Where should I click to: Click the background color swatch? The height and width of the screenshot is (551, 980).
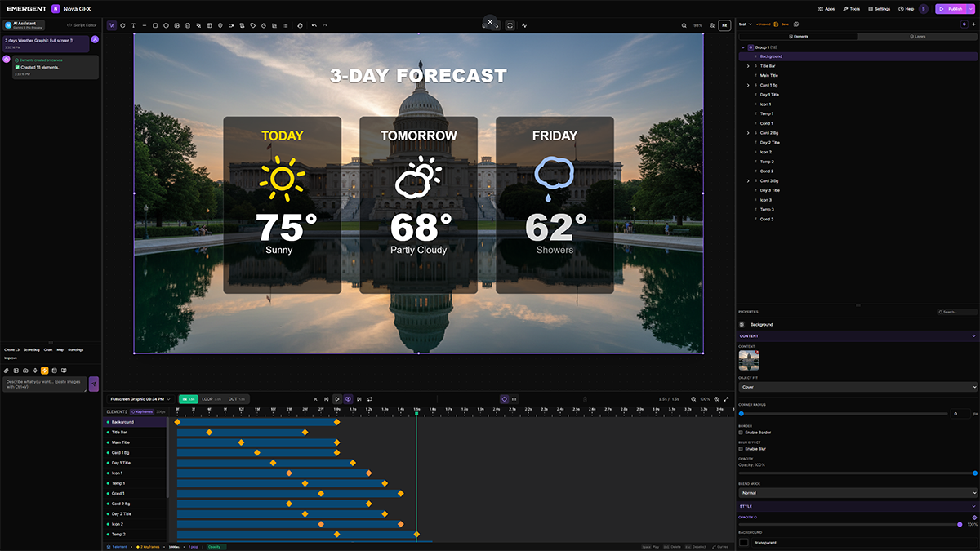[x=744, y=542]
